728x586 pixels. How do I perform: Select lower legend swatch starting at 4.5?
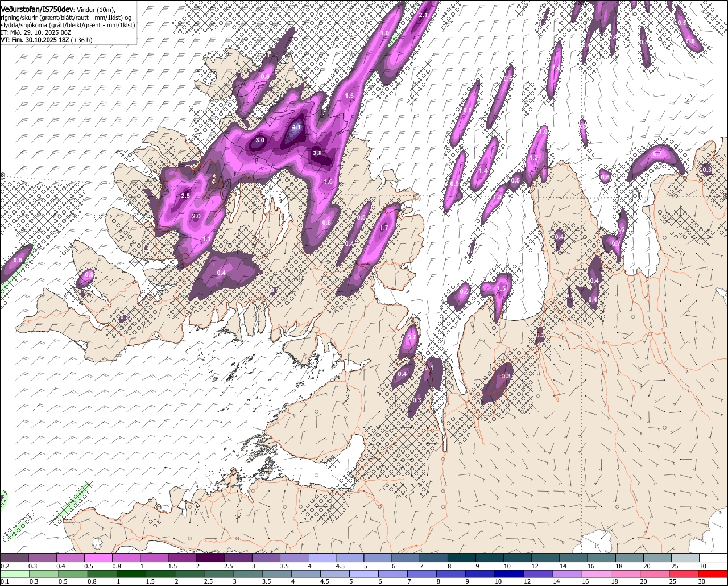click(334, 573)
